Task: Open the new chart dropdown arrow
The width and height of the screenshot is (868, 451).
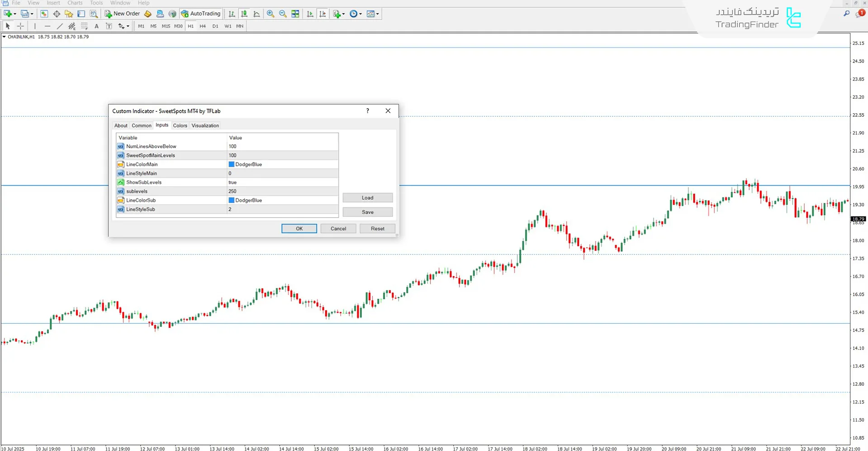Action: [x=15, y=14]
